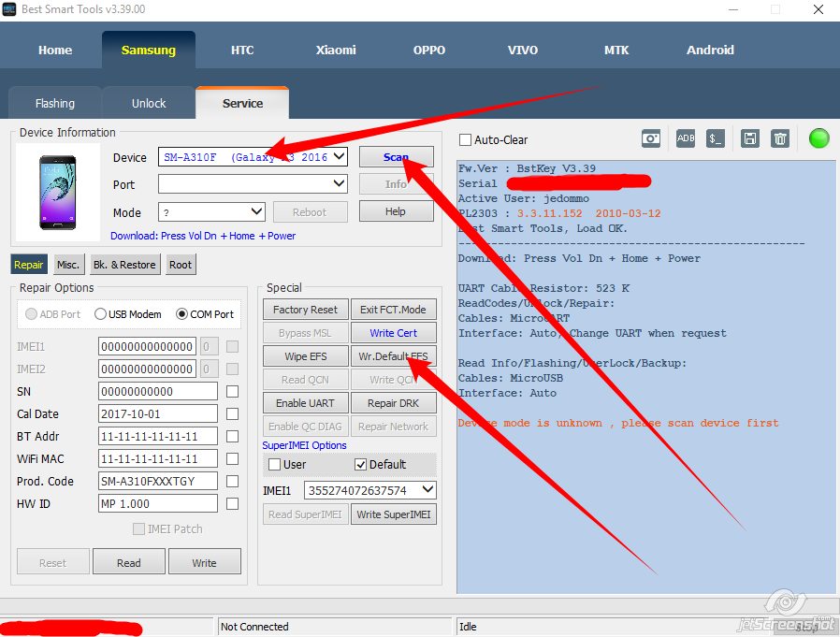Screen dimensions: 840x637
Task: Open the Unlock sub-tab
Action: (x=149, y=104)
